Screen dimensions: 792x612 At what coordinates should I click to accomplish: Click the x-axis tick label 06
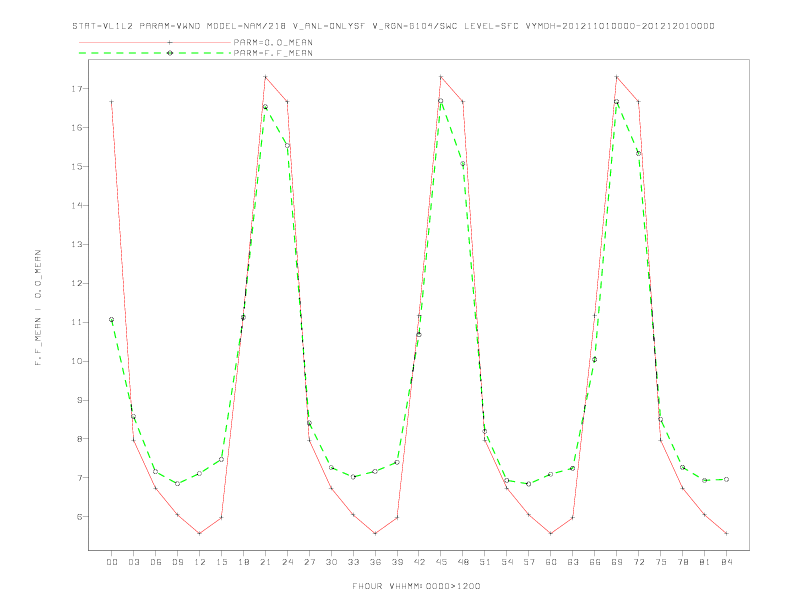156,562
